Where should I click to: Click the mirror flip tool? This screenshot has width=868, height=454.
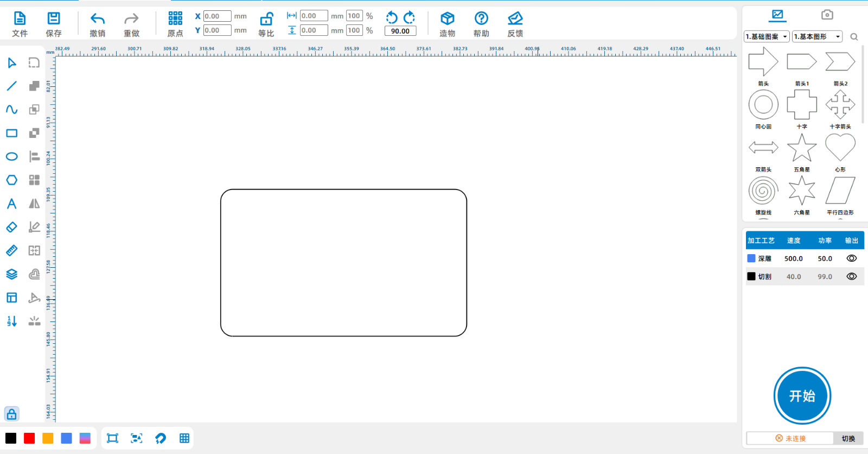[34, 204]
